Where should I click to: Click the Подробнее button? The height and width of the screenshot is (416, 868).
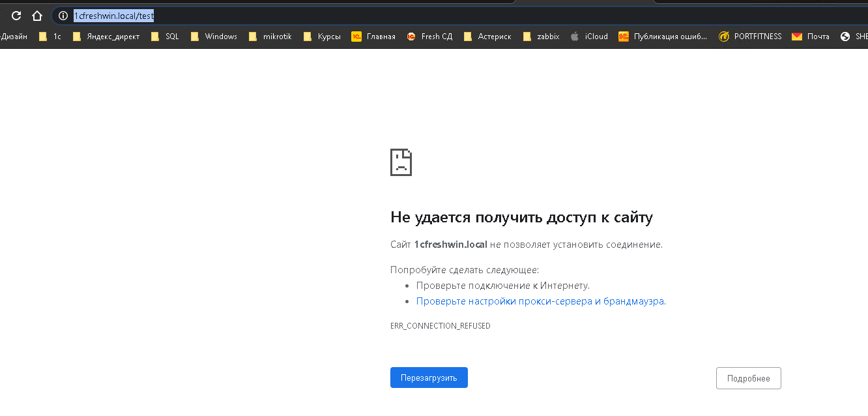point(748,378)
